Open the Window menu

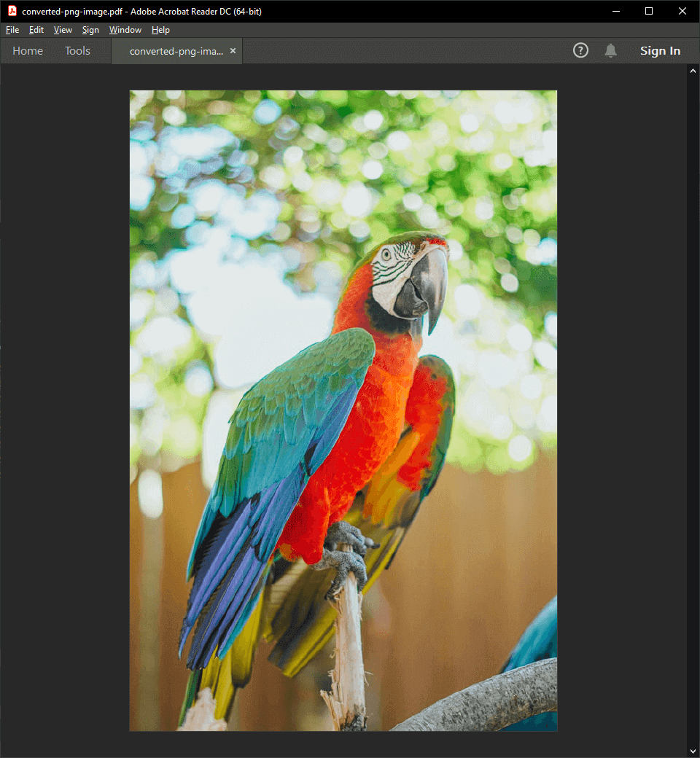coord(125,30)
